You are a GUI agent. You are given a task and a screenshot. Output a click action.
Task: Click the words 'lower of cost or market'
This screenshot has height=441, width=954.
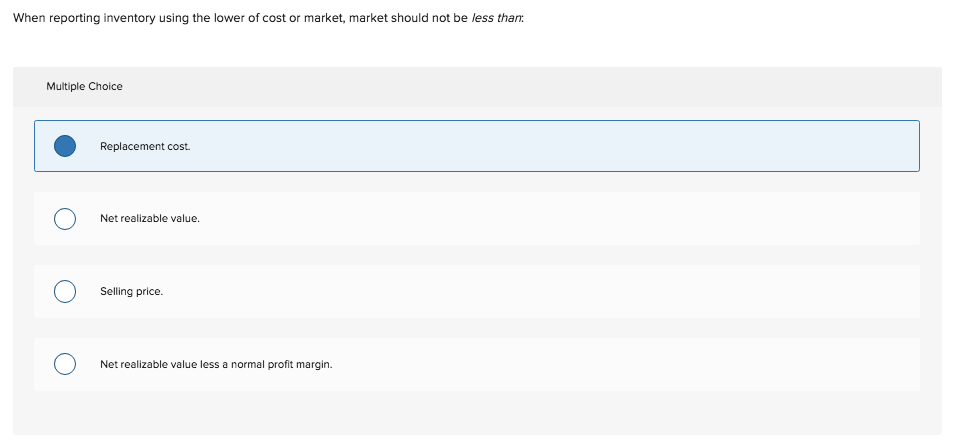point(276,18)
